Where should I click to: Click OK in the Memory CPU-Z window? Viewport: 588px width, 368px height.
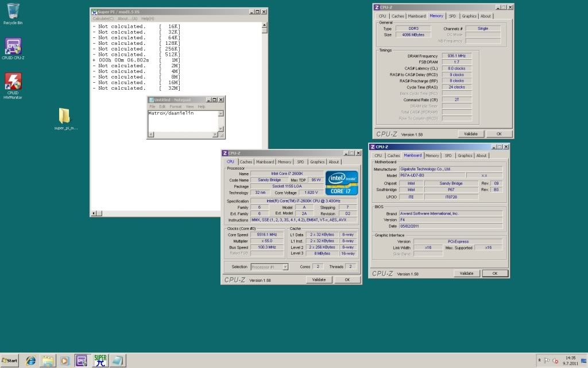[498, 133]
